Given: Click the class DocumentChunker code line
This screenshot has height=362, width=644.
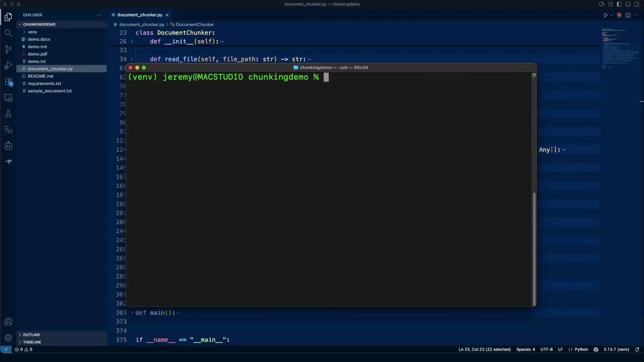Looking at the screenshot, I should (x=175, y=33).
